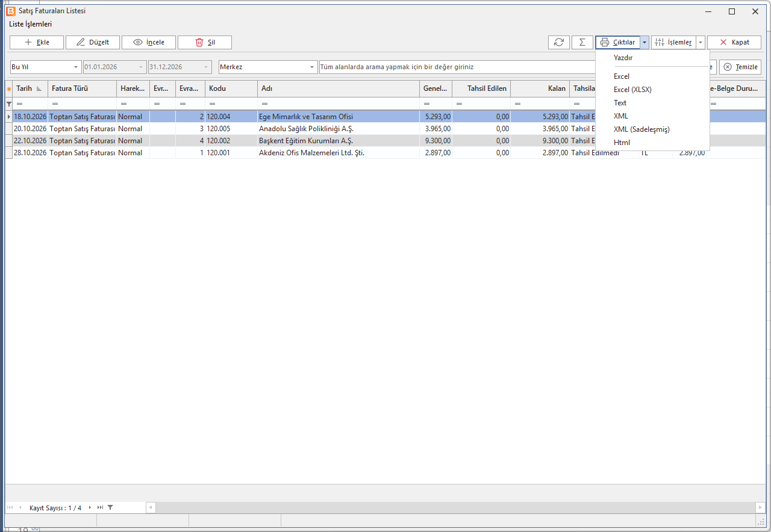Click the horizontal scrollbar left arrow
Image resolution: width=771 pixels, height=532 pixels.
[x=151, y=507]
